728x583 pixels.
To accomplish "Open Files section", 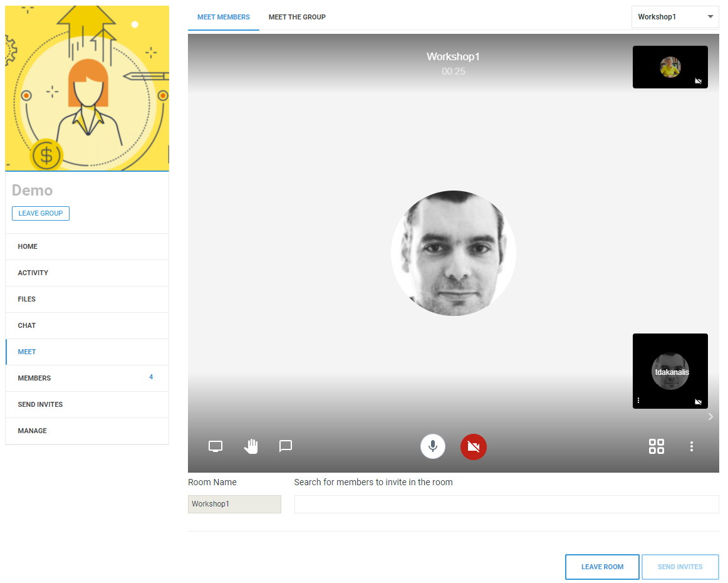I will pos(87,300).
